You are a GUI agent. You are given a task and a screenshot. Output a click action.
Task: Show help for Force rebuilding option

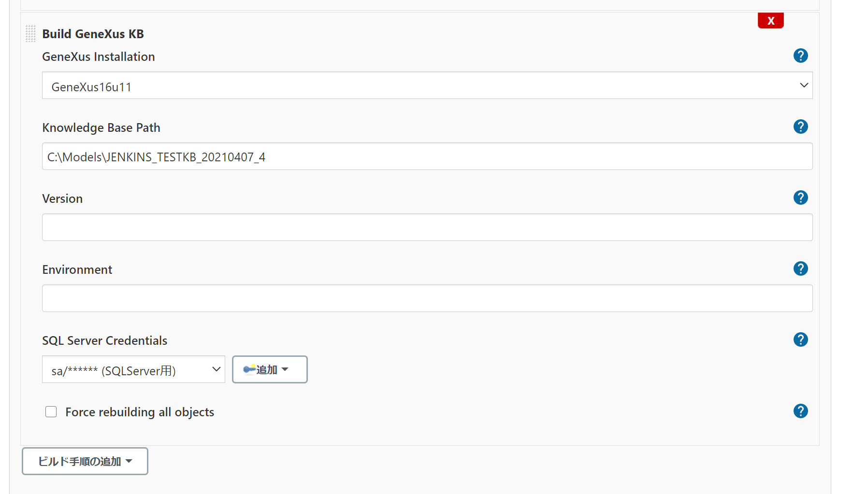tap(800, 411)
